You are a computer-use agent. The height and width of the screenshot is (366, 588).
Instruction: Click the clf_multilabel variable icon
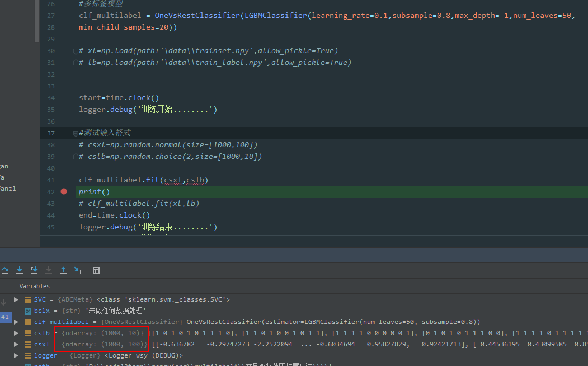[28, 322]
